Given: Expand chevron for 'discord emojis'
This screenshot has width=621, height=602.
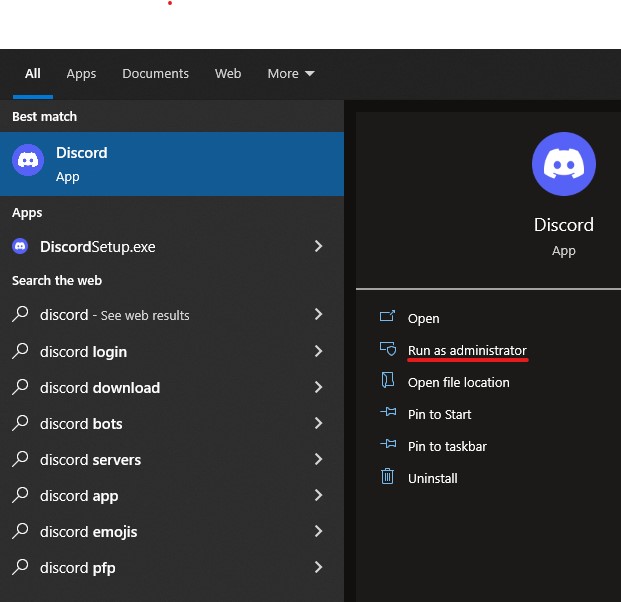Looking at the screenshot, I should (318, 531).
